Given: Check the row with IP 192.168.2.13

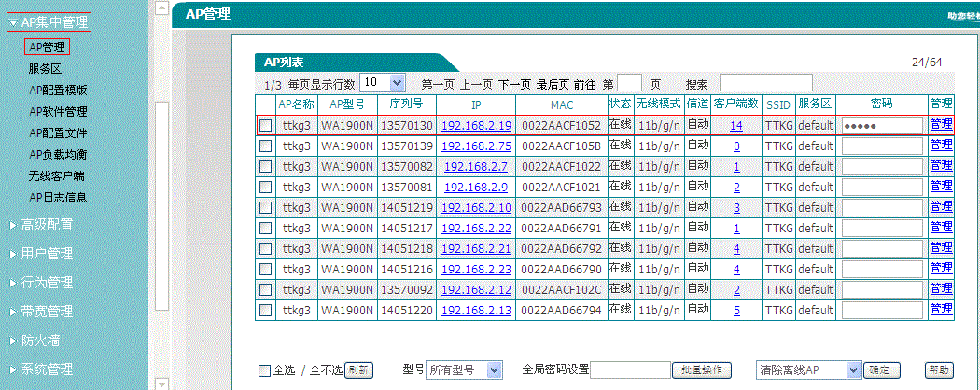Looking at the screenshot, I should click(266, 310).
